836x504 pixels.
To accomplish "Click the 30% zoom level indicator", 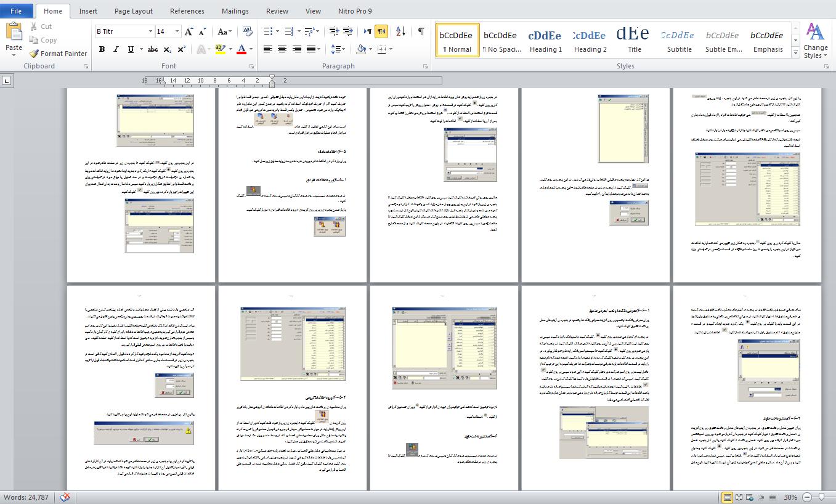I will click(790, 497).
